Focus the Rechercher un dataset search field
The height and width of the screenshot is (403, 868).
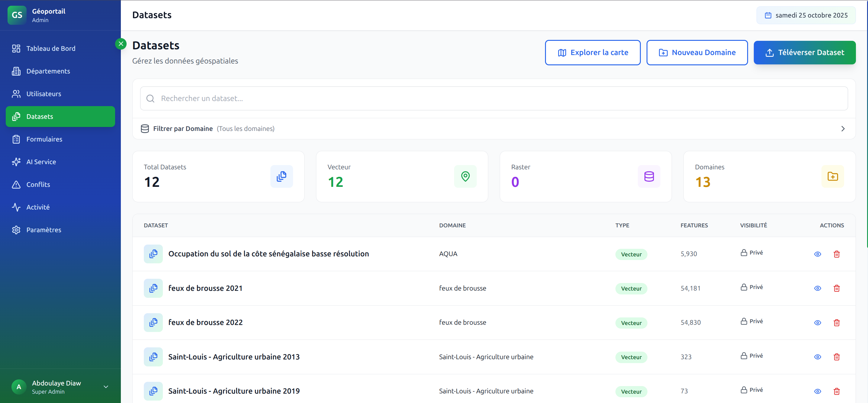pos(494,99)
